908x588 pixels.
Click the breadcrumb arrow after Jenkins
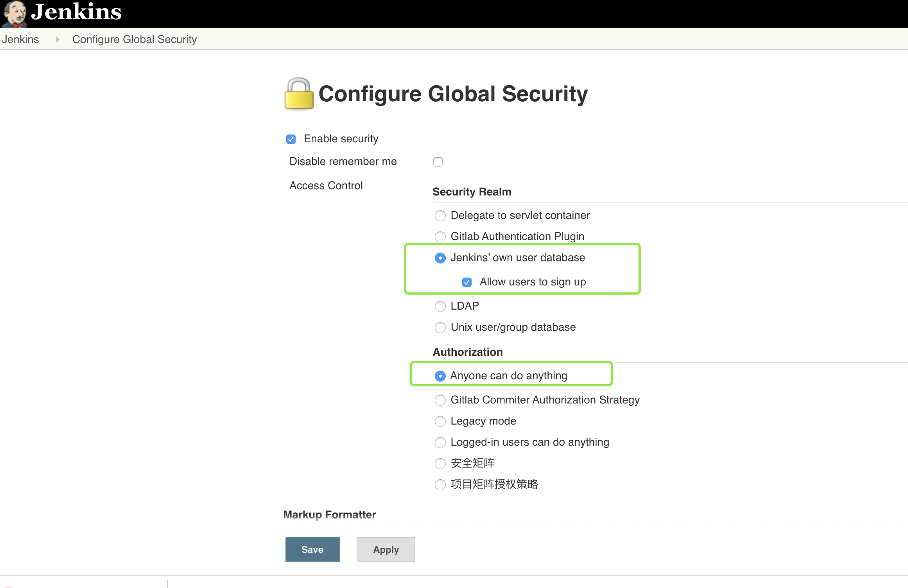click(57, 39)
